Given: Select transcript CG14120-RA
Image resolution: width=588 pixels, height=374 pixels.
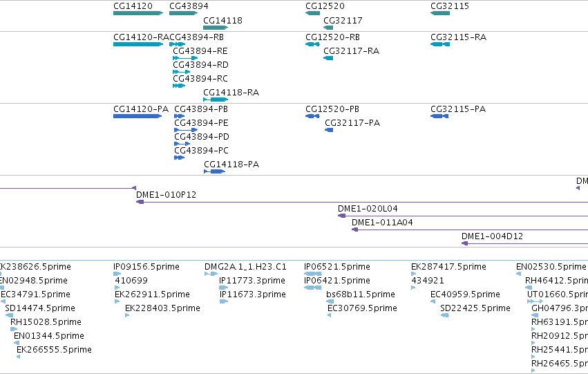Looking at the screenshot, I should coord(138,44).
